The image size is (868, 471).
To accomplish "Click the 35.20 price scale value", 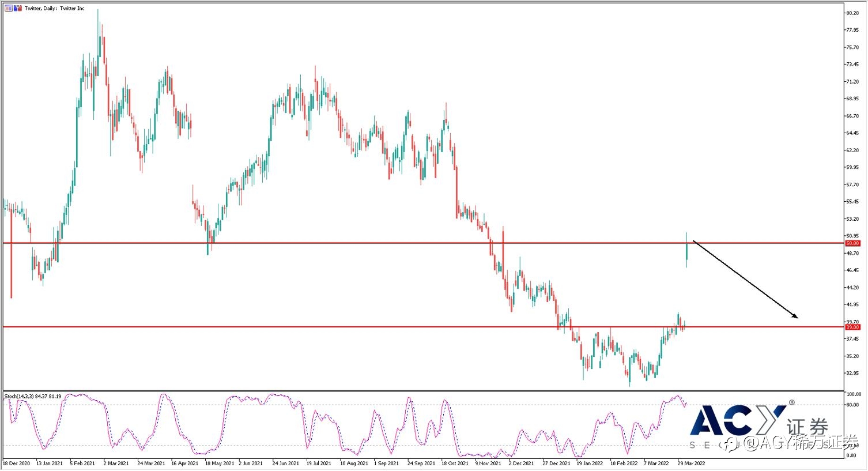I will [x=852, y=356].
